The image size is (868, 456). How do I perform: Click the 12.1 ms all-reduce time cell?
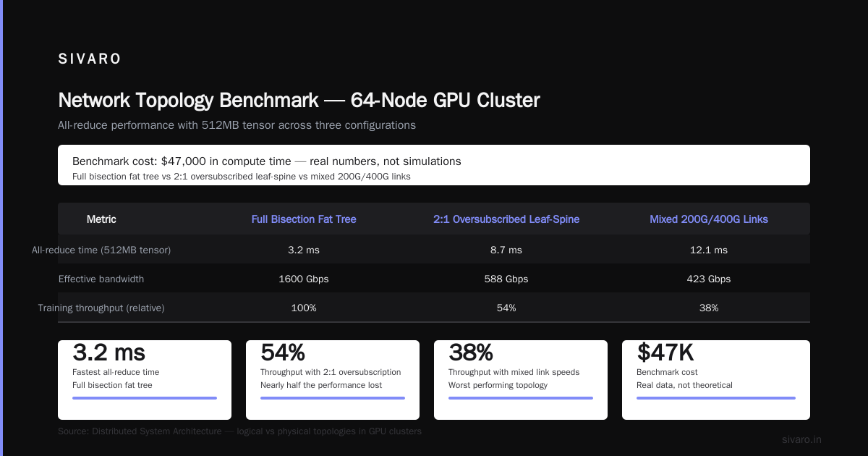(709, 250)
